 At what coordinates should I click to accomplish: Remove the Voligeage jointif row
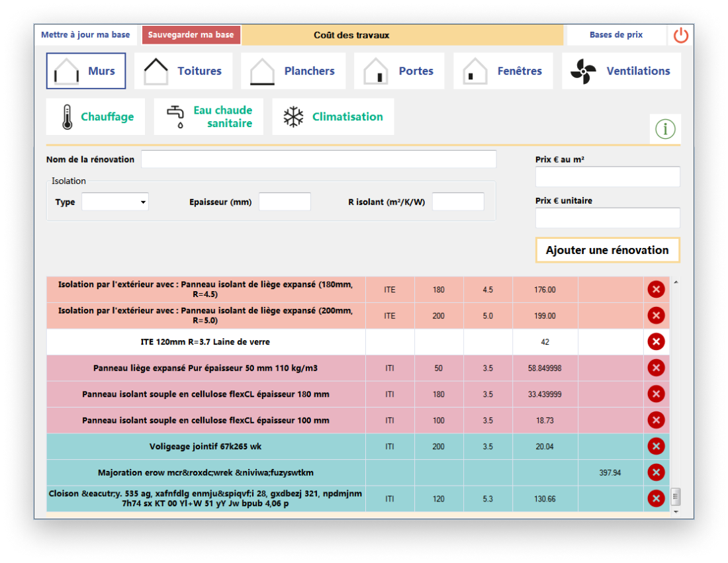656,447
